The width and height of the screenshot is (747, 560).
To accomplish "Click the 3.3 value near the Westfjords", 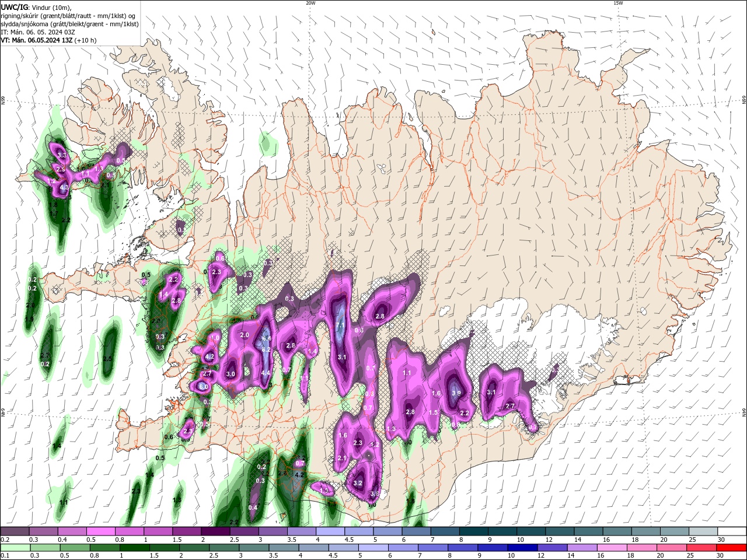I will pos(62,155).
